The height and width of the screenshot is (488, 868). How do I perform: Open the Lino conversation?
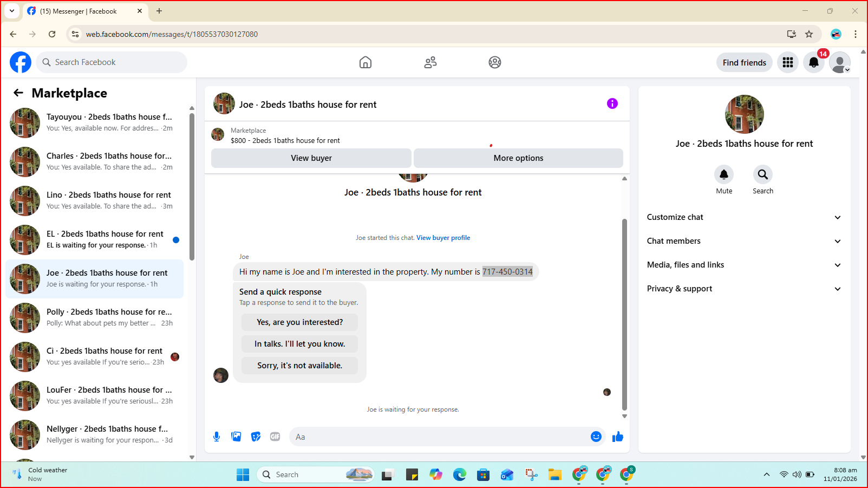(95, 201)
